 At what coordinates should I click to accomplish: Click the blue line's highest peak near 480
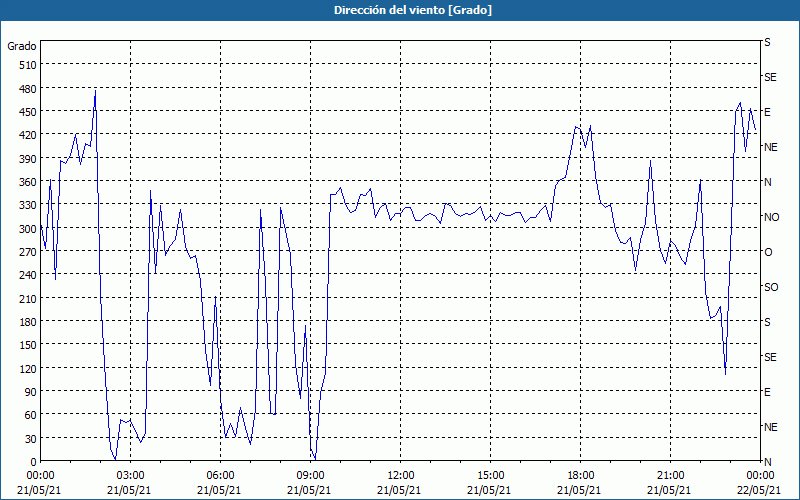pyautogui.click(x=95, y=91)
